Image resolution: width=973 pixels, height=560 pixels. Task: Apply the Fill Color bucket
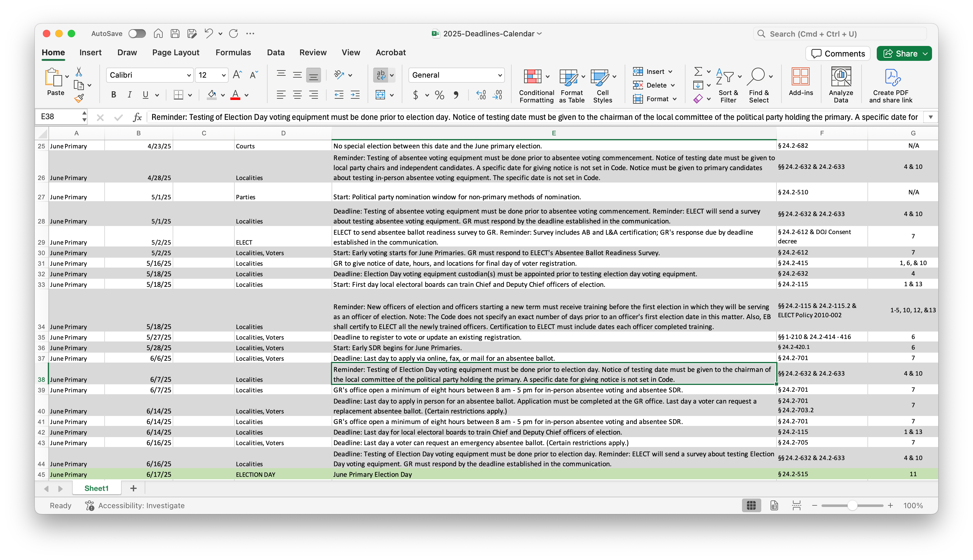(211, 95)
